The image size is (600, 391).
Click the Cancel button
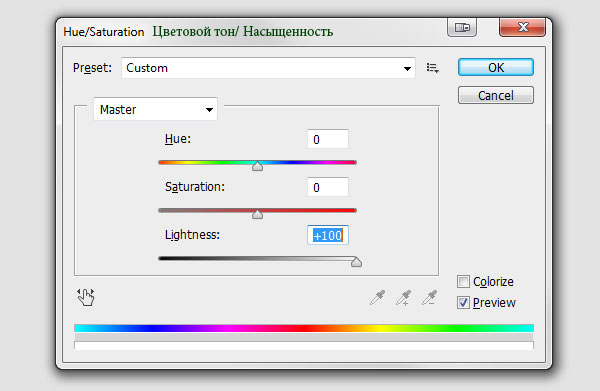click(x=496, y=95)
